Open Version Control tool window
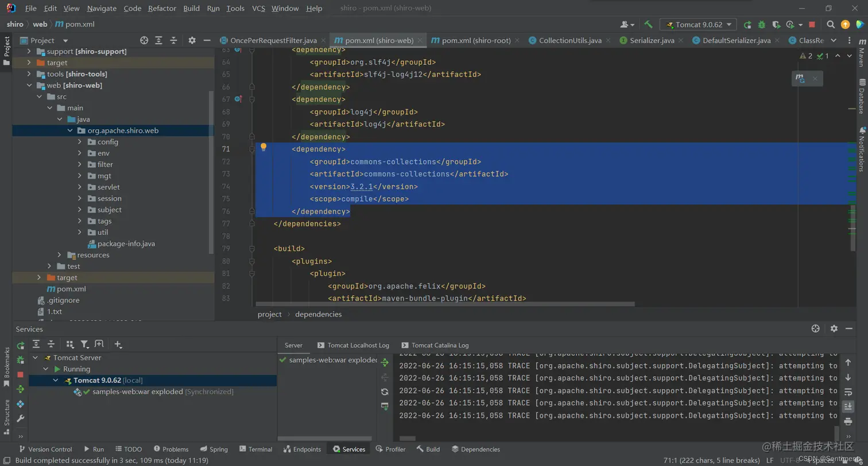868x466 pixels. pyautogui.click(x=45, y=449)
